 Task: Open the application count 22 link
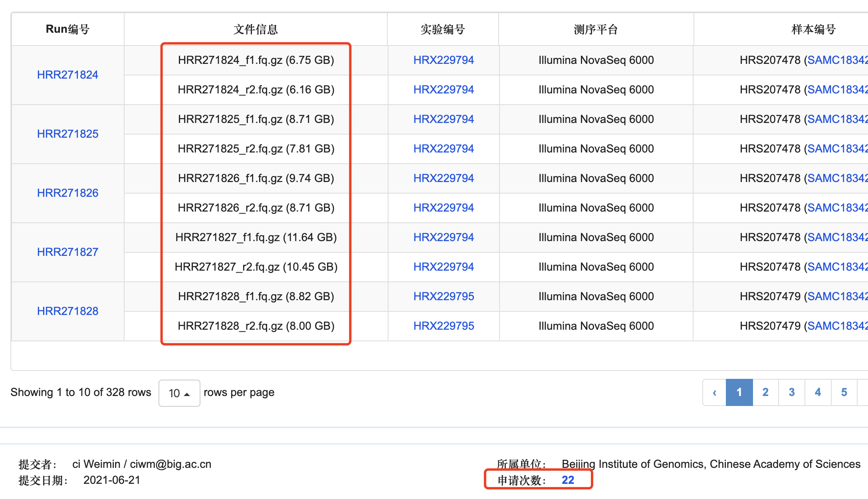pyautogui.click(x=568, y=480)
